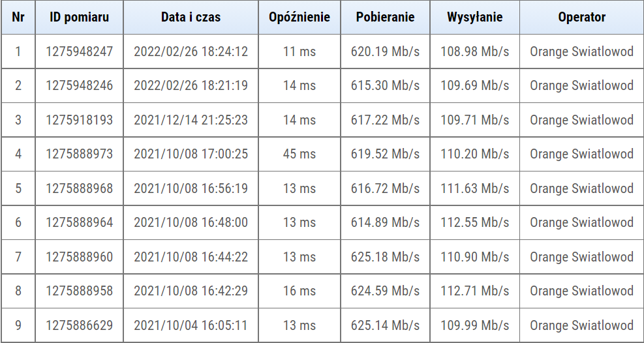Click the Operator column header
The image size is (644, 343).
pyautogui.click(x=581, y=18)
